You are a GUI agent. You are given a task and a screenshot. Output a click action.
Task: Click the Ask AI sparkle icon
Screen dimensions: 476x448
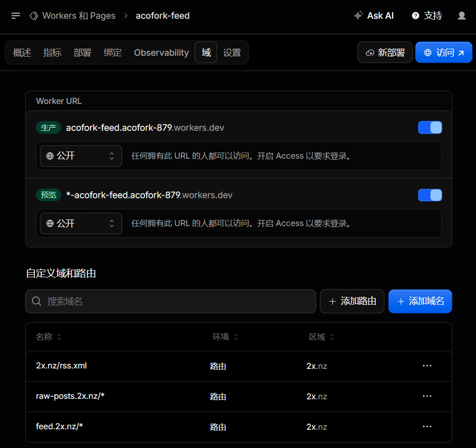click(359, 15)
